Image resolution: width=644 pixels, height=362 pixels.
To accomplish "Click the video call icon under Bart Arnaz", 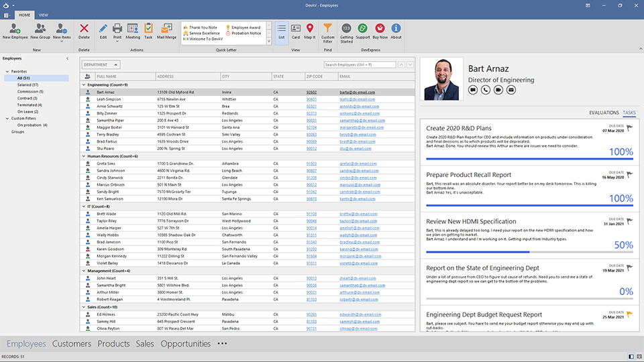I will [x=497, y=90].
